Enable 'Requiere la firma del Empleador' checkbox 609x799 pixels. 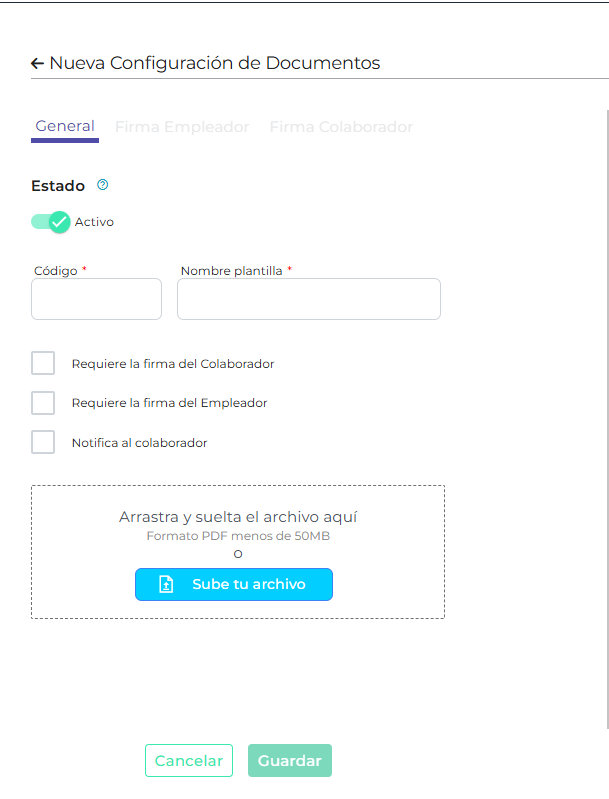click(x=43, y=403)
